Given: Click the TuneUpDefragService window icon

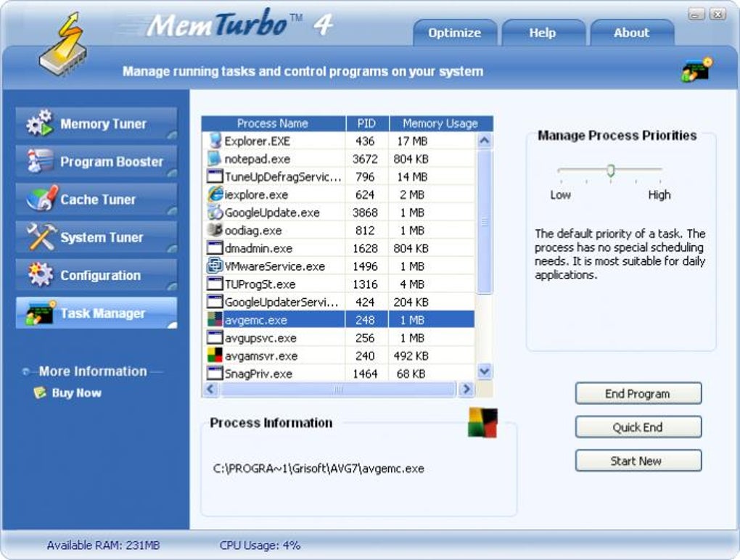Looking at the screenshot, I should [x=215, y=176].
